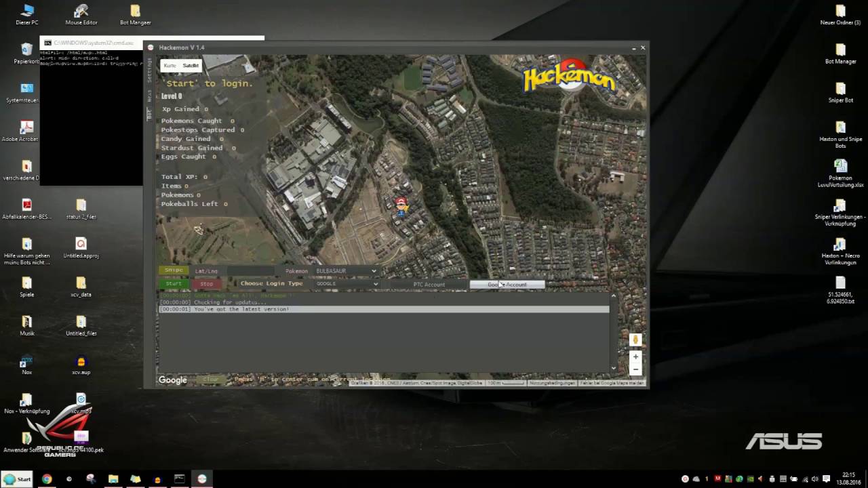
Task: Select the Abfallkalender PDF file icon
Action: tap(27, 209)
